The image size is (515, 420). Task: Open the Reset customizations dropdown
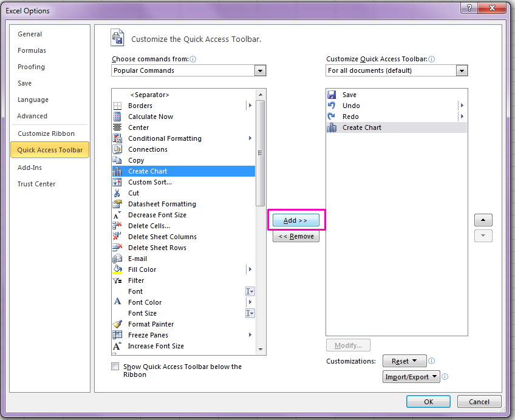[404, 361]
